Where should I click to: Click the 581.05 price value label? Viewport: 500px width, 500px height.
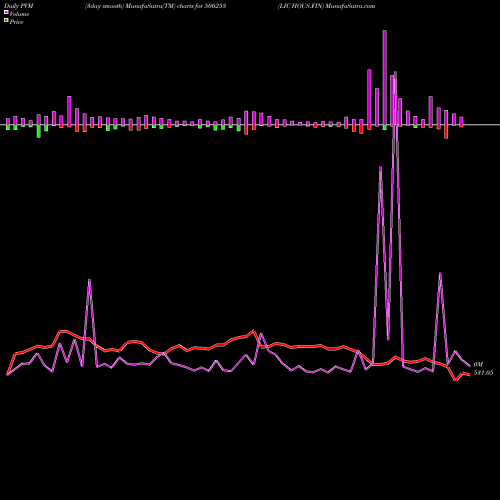point(483,373)
